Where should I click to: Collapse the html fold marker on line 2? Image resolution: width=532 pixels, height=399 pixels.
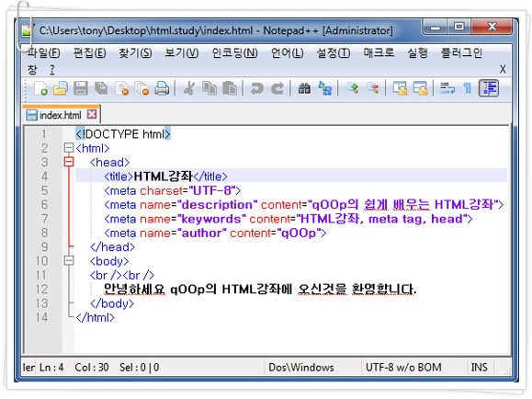(69, 148)
